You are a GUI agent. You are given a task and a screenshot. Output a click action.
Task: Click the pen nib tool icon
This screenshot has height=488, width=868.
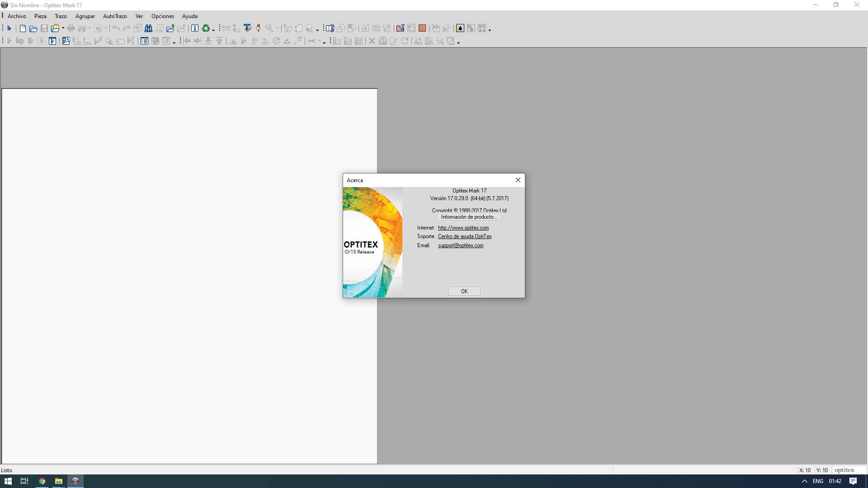(x=259, y=28)
